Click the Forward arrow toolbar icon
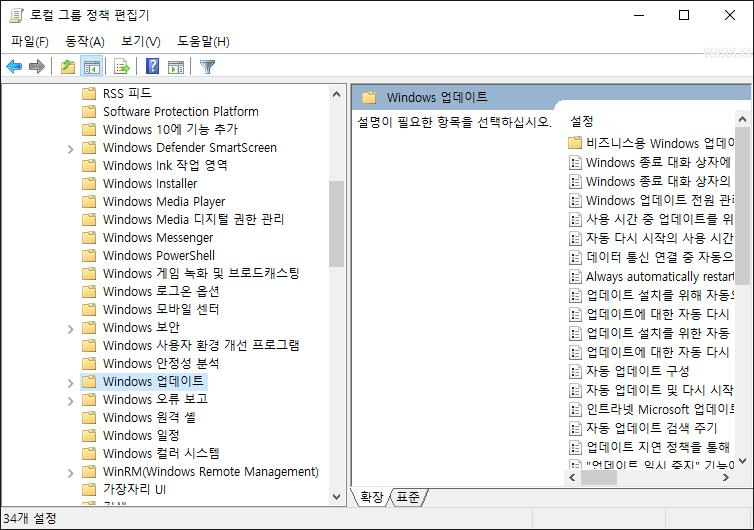The image size is (754, 530). (x=37, y=66)
